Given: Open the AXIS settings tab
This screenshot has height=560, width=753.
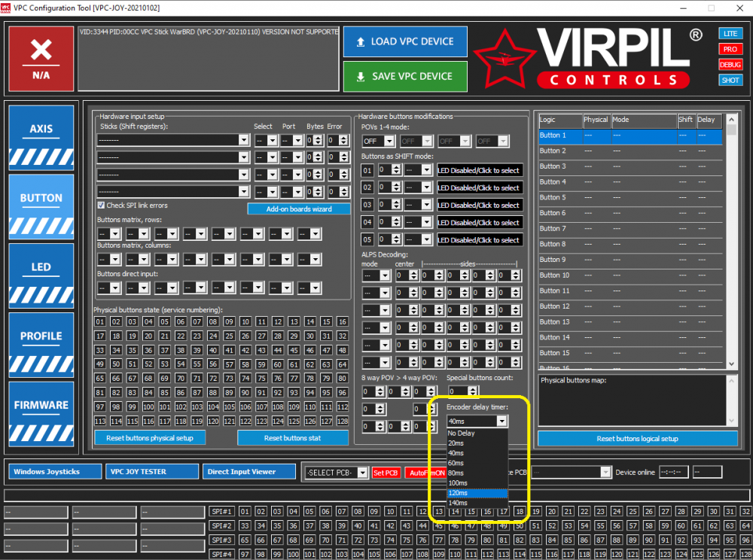Looking at the screenshot, I should coord(41,138).
